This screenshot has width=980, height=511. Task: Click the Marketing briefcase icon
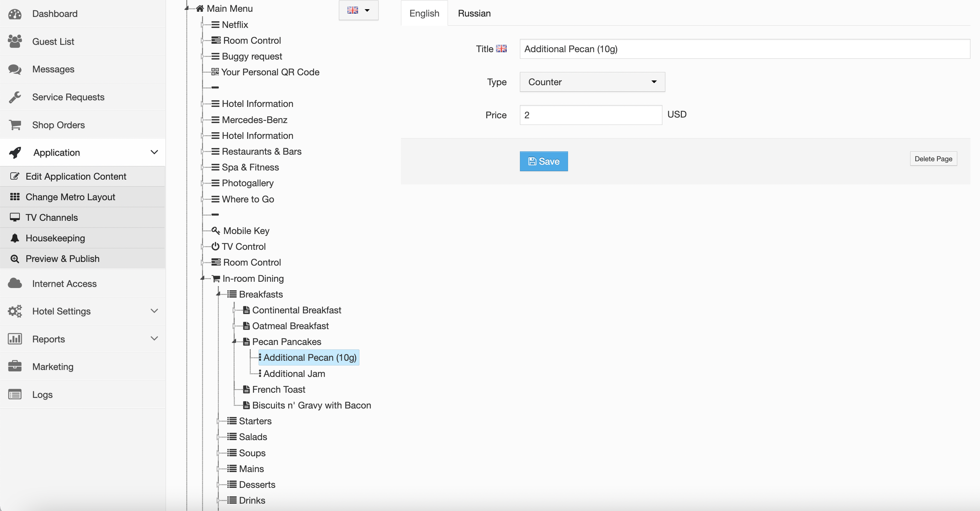[x=15, y=366]
